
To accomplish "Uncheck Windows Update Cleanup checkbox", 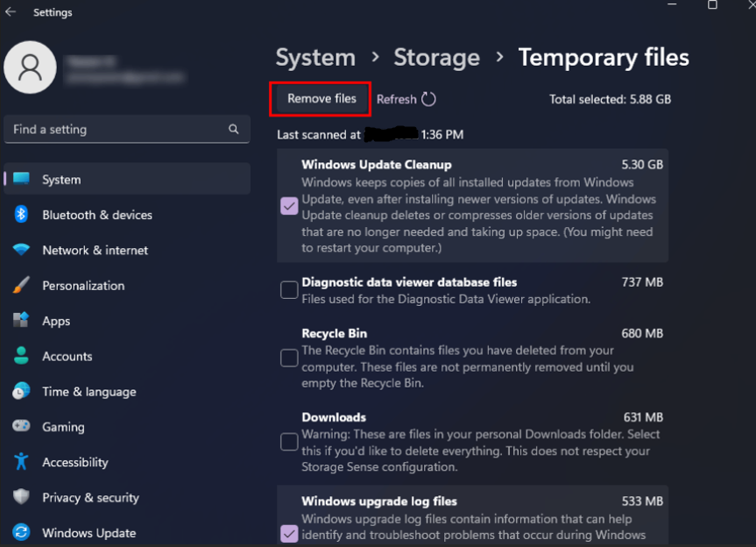I will [289, 206].
